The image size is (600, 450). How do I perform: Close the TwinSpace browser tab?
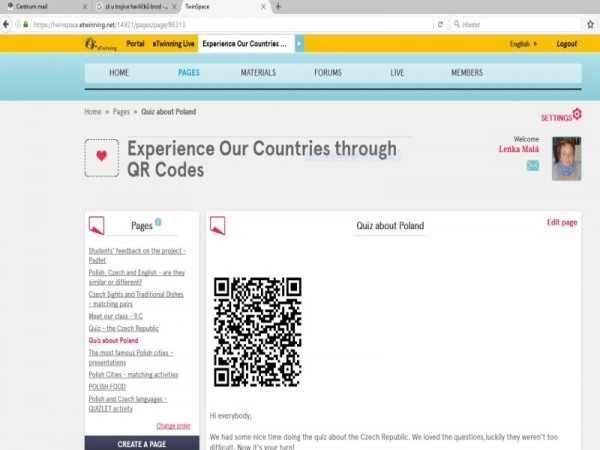click(263, 7)
